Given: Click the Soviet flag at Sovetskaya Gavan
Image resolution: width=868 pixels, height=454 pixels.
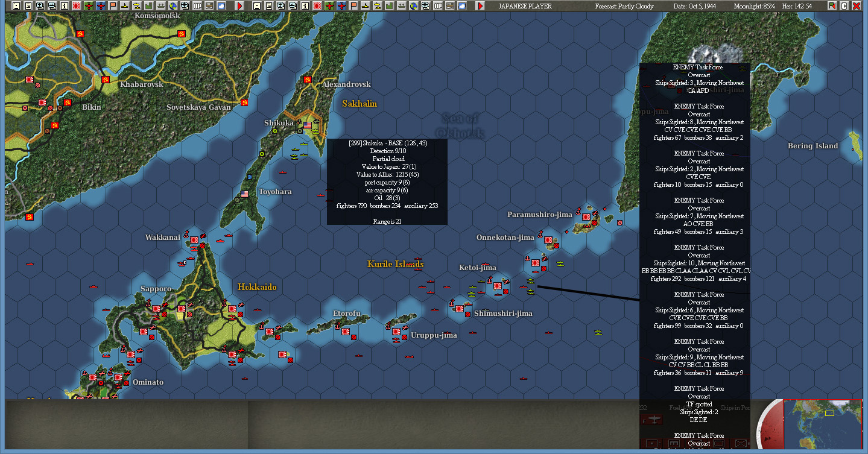Looking at the screenshot, I should tap(245, 102).
